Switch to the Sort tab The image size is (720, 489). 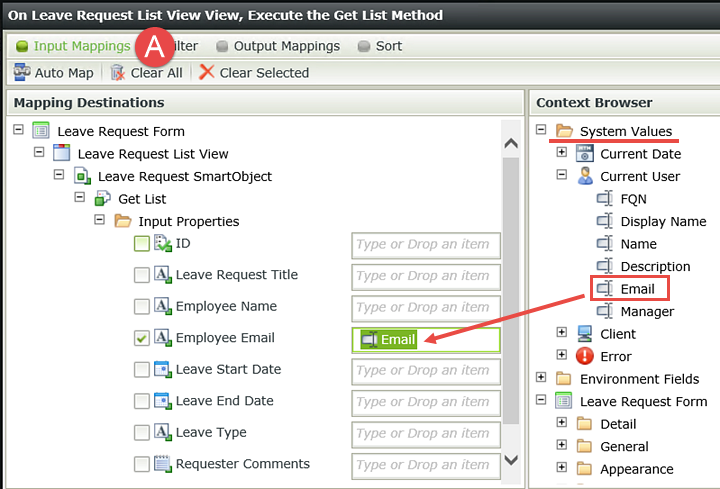(x=380, y=46)
